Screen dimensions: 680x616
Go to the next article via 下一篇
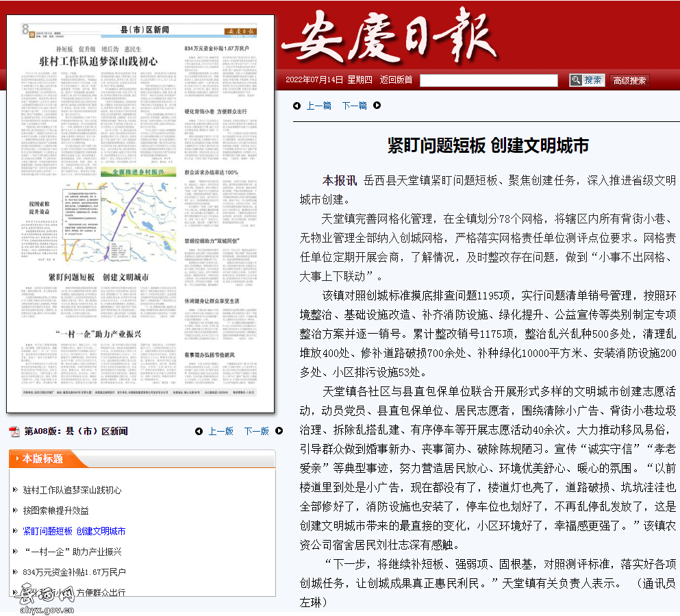pos(354,106)
